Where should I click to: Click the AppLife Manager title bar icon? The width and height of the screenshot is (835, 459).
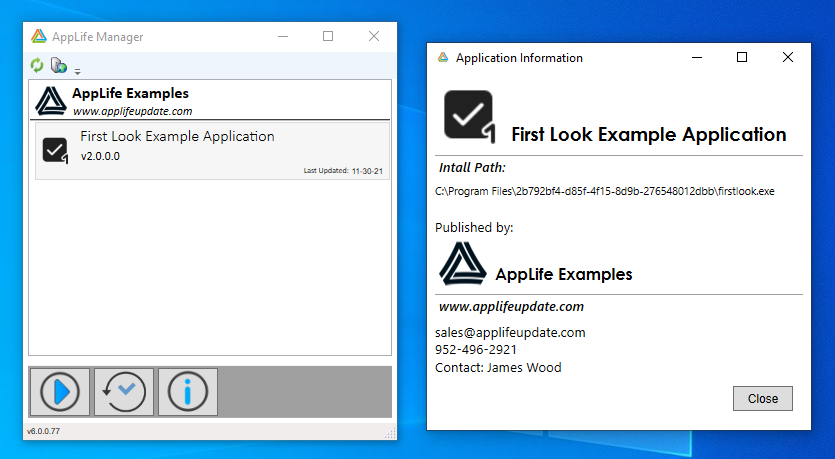click(x=39, y=36)
